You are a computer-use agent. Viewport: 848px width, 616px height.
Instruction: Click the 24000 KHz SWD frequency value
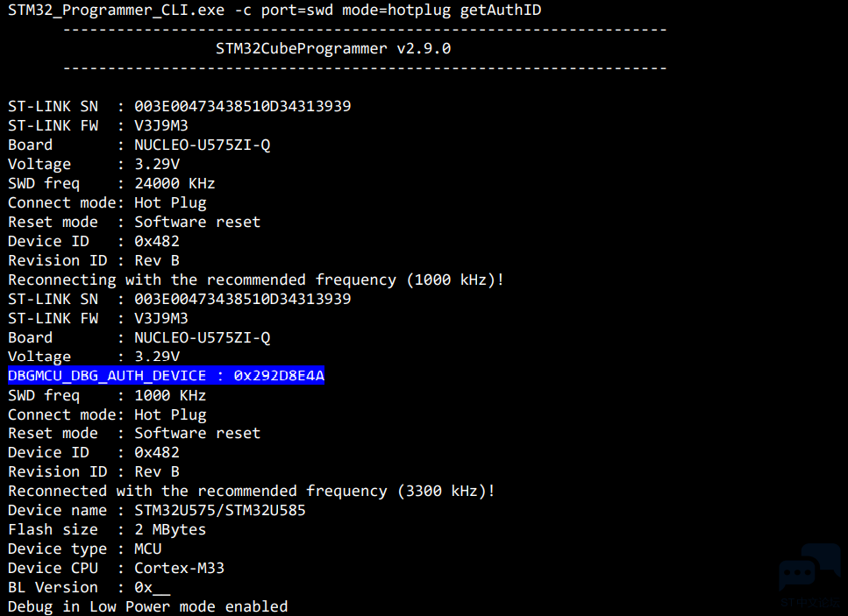[175, 183]
